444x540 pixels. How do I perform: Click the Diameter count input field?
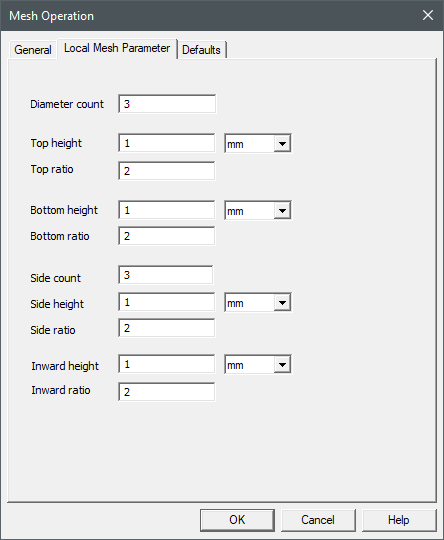pyautogui.click(x=167, y=104)
